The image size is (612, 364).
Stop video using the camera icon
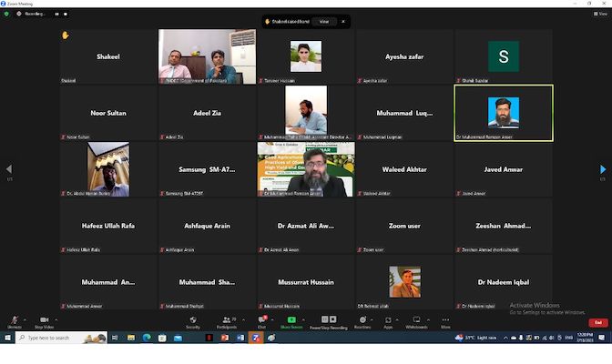click(x=44, y=320)
